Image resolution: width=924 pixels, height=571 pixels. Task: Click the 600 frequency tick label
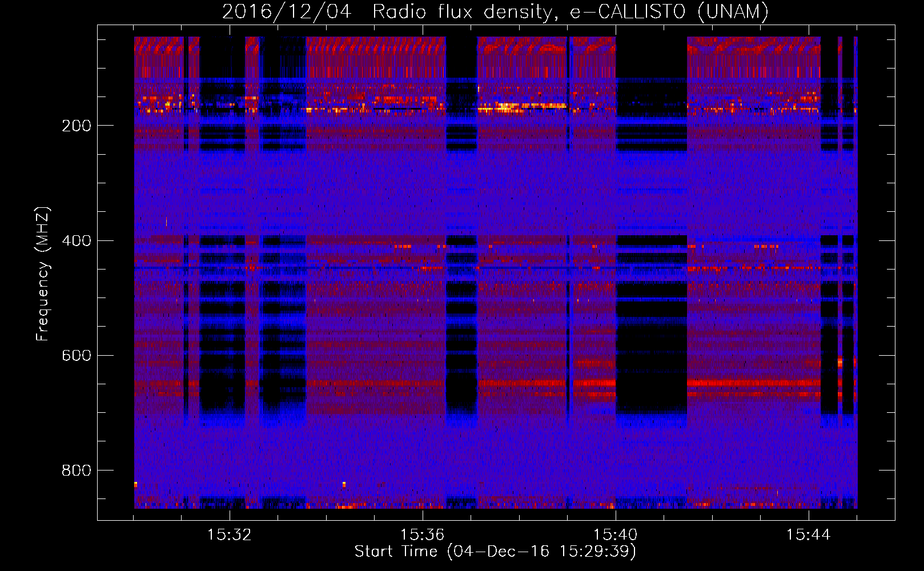coord(77,355)
